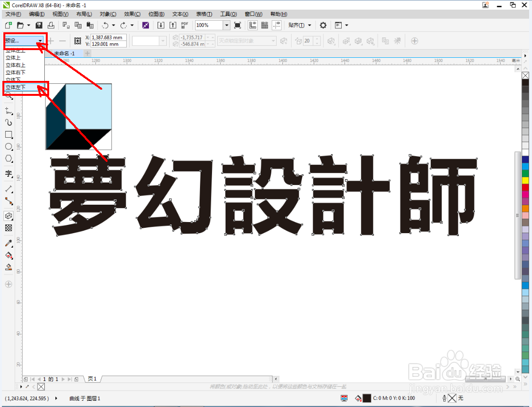This screenshot has height=407, width=532.
Task: Click the purple search content icon
Action: pyautogui.click(x=146, y=25)
